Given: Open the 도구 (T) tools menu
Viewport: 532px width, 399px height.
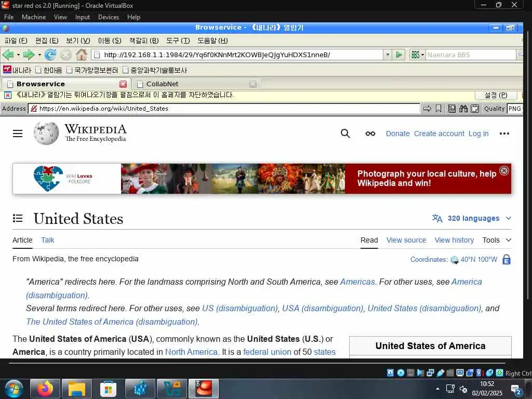Looking at the screenshot, I should coord(178,41).
